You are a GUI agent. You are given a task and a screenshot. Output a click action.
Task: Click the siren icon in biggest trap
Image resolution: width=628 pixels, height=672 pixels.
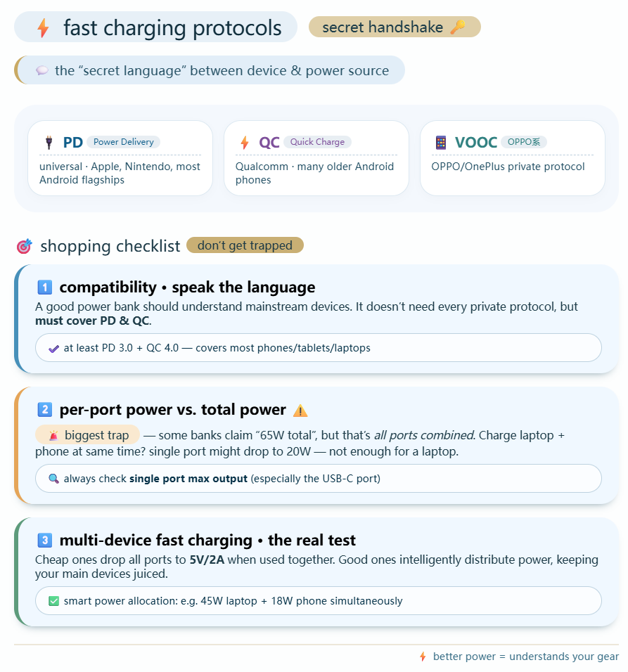pyautogui.click(x=53, y=436)
